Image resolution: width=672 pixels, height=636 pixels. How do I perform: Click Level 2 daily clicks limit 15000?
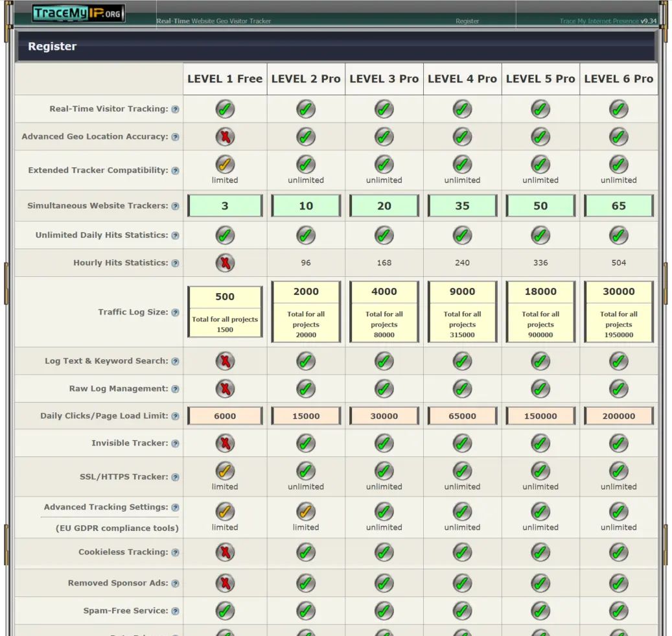(x=306, y=416)
